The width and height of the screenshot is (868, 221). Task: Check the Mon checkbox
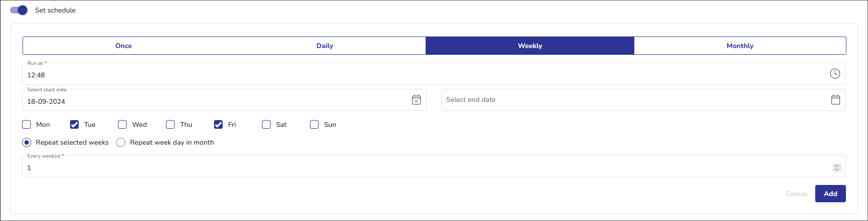[27, 124]
